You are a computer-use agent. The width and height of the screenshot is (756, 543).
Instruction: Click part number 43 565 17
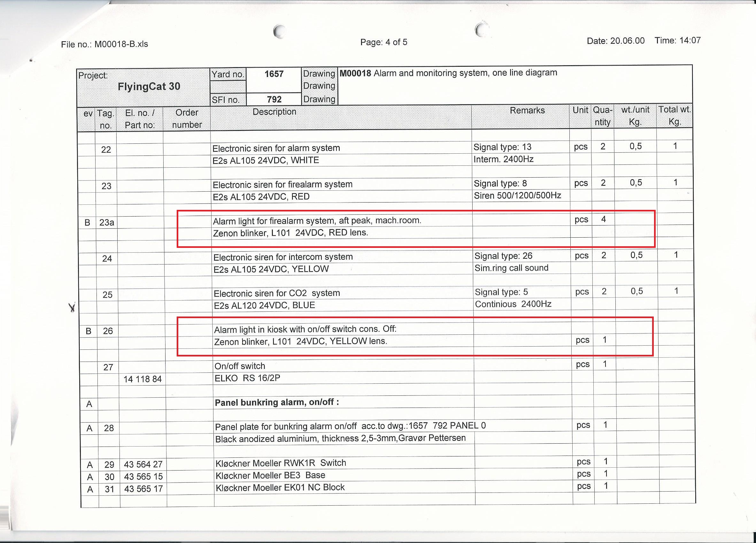pos(143,489)
